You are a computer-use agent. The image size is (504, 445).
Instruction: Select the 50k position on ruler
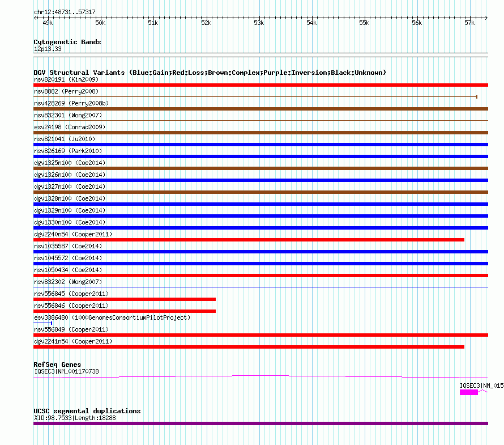pyautogui.click(x=100, y=23)
